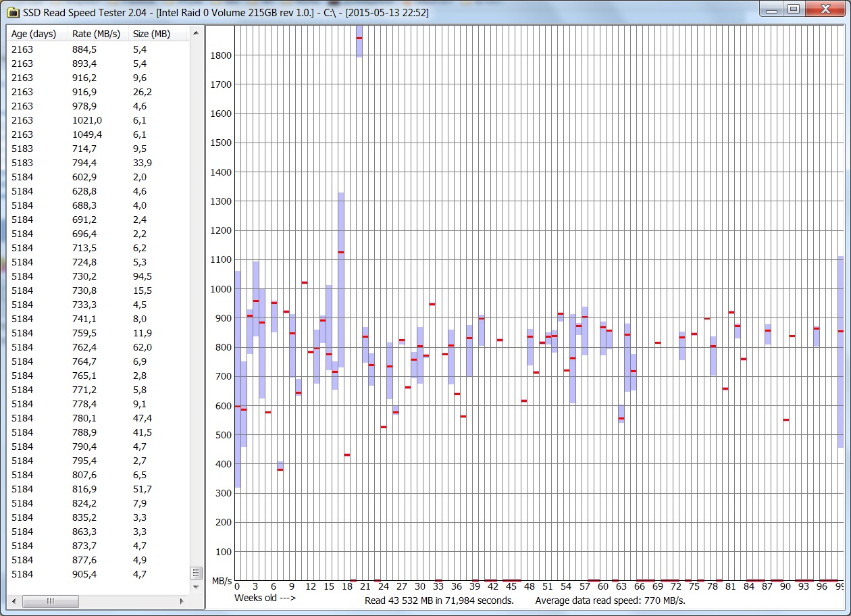Select row with rate 824,2
This screenshot has width=851, height=616.
pyautogui.click(x=97, y=503)
